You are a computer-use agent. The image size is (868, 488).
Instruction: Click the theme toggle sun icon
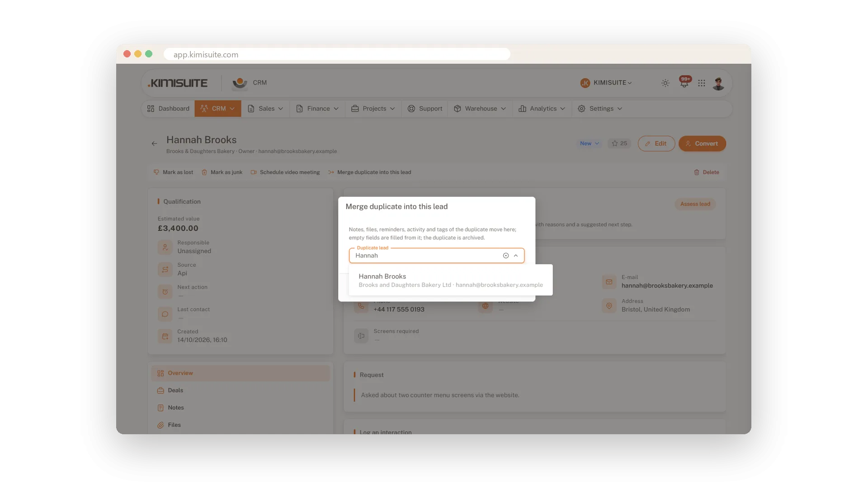(665, 83)
